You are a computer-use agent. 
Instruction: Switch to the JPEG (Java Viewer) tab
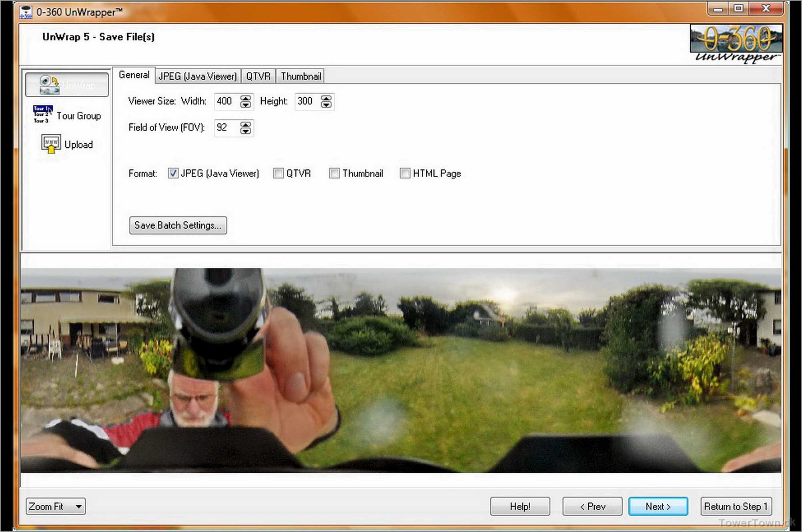pyautogui.click(x=198, y=76)
